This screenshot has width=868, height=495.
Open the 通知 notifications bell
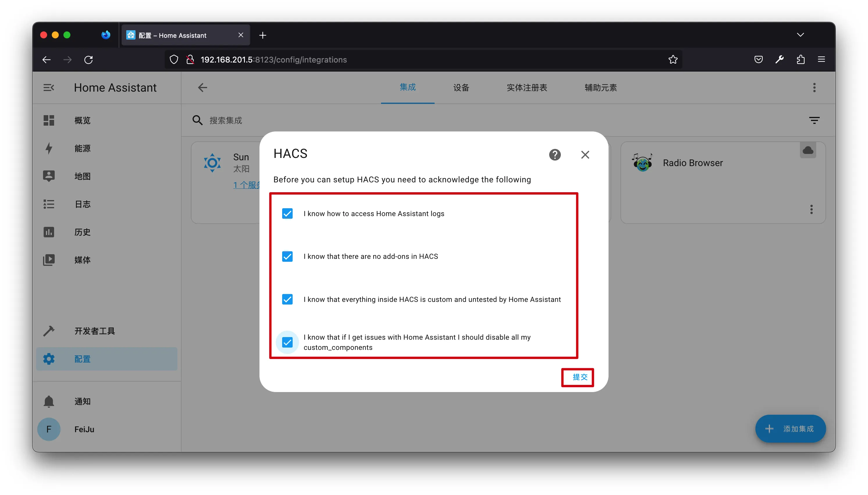click(x=49, y=402)
